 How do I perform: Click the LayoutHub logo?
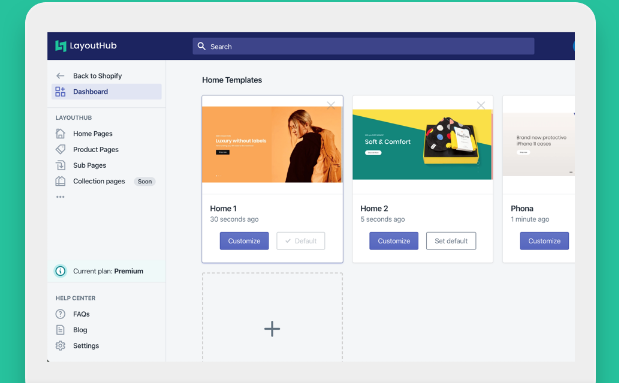click(x=86, y=46)
